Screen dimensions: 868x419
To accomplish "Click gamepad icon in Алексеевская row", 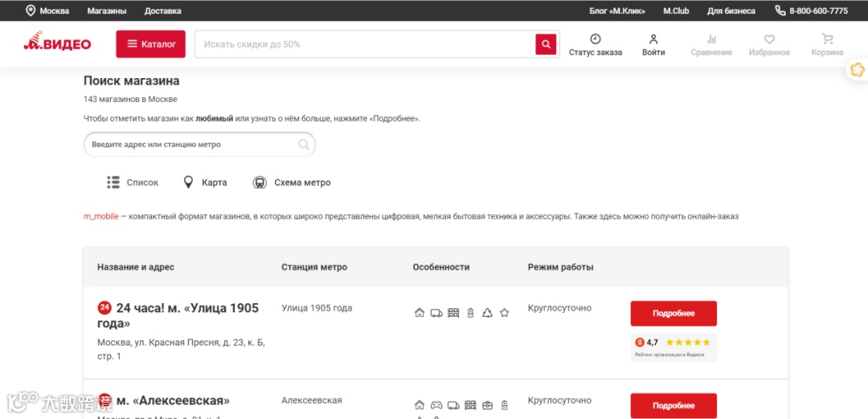I will point(436,405).
